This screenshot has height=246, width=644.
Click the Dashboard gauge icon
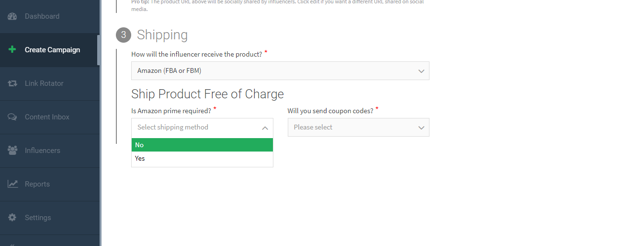tap(12, 16)
